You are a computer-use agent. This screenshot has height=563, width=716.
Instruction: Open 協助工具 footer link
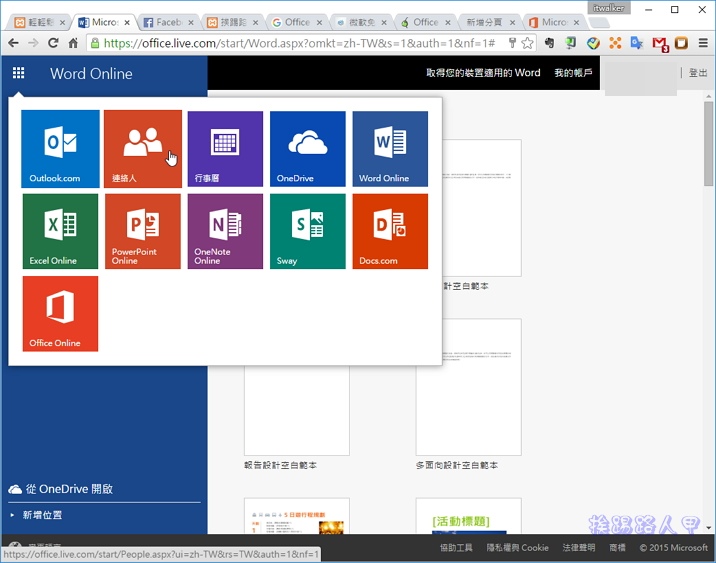click(456, 547)
